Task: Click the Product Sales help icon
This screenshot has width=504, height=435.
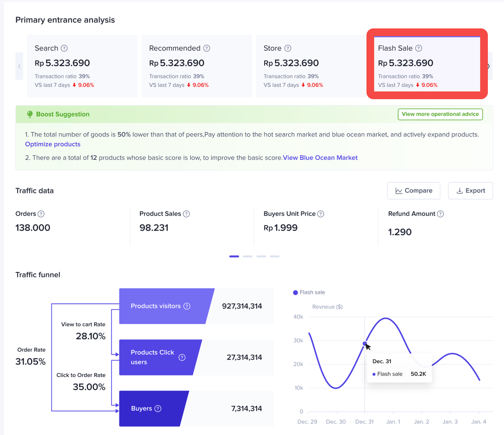Action: tap(187, 214)
